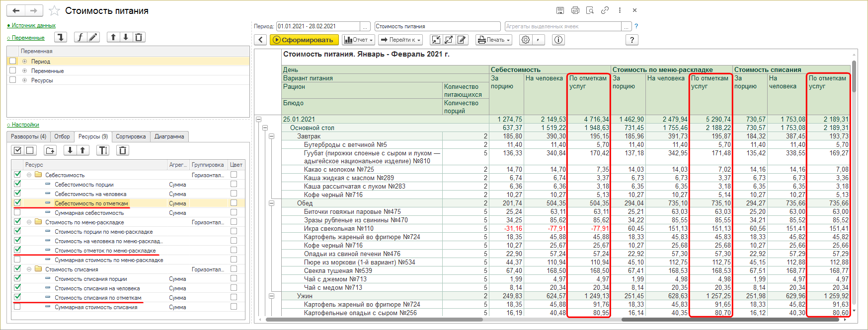Click the information (i) button
Image resolution: width=868 pixels, height=330 pixels.
pyautogui.click(x=558, y=40)
